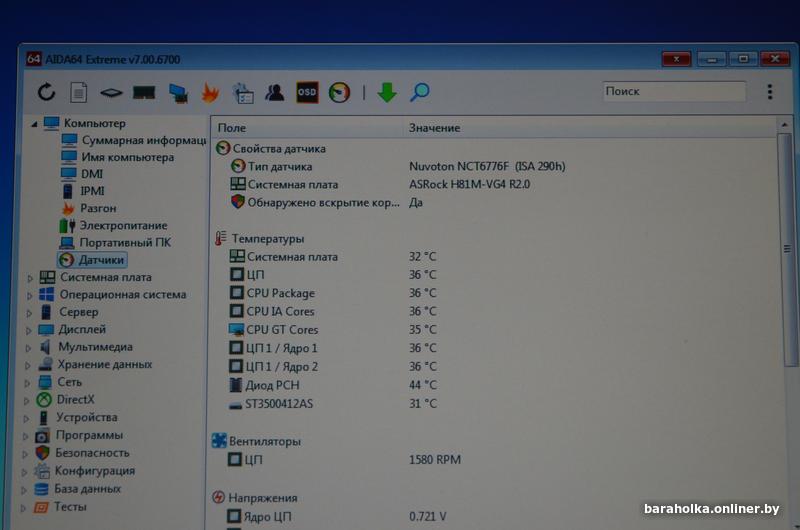Click the Программы tree item
The image size is (800, 530).
(80, 435)
